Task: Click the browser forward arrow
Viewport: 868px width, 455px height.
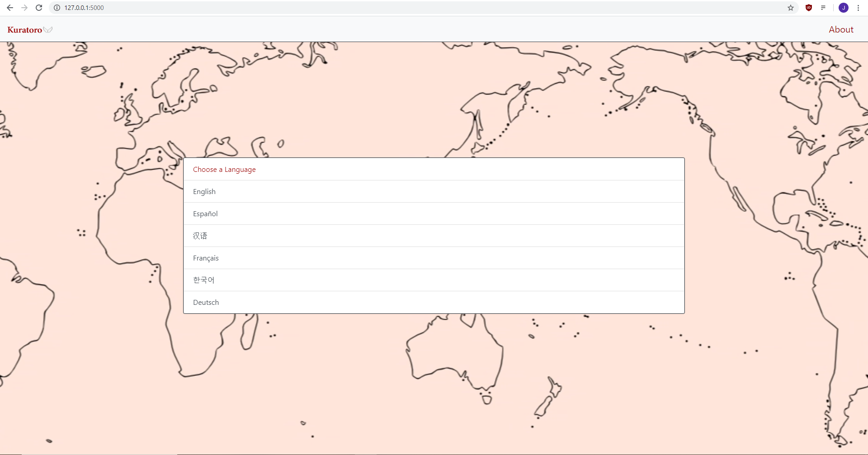Action: click(24, 8)
